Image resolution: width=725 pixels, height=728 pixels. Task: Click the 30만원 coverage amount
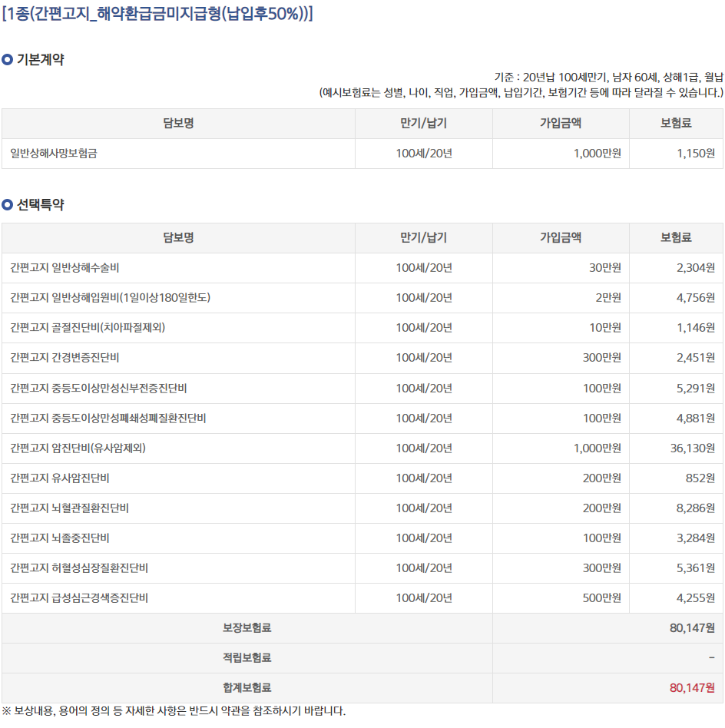coord(605,268)
